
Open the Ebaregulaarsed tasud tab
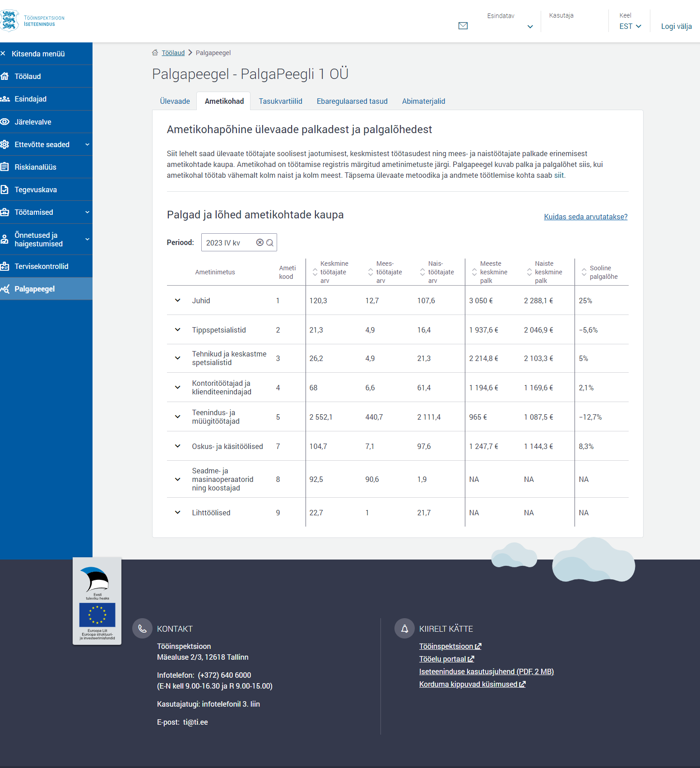click(x=352, y=101)
